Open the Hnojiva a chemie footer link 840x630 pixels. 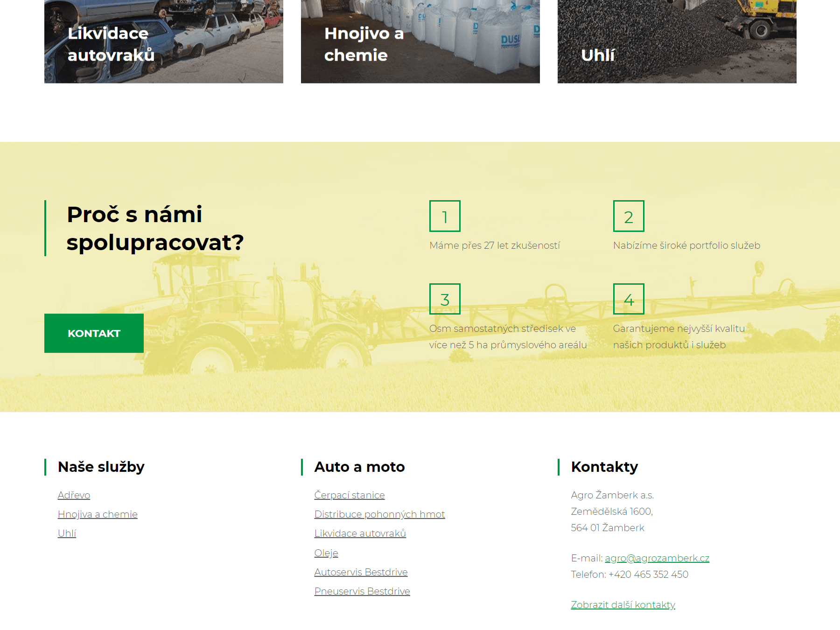[98, 514]
